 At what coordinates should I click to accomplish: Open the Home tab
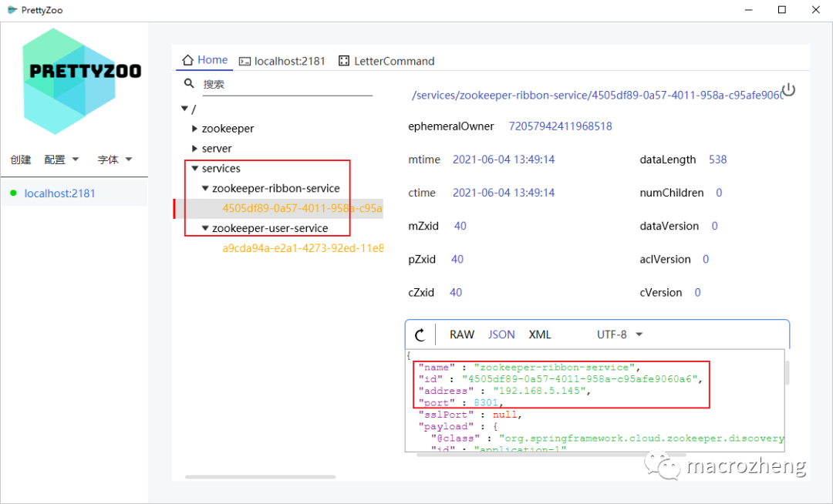[x=204, y=60]
